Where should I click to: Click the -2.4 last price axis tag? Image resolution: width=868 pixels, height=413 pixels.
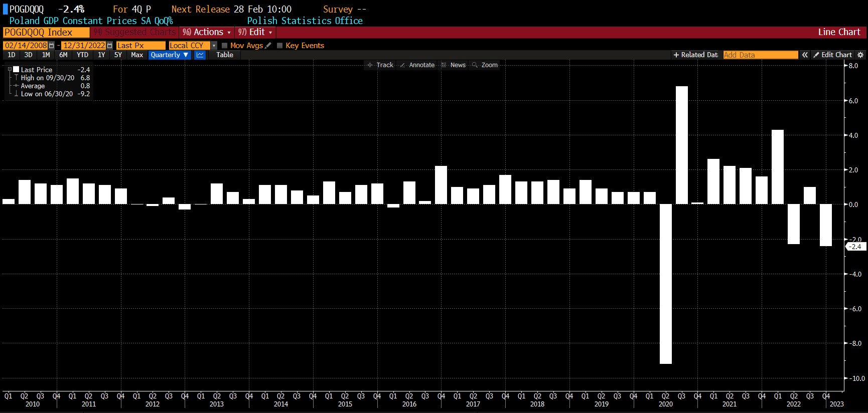[x=855, y=247]
